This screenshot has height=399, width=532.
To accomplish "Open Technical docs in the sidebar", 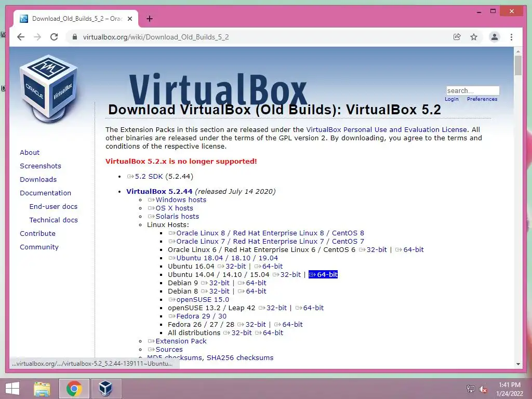I will click(x=54, y=220).
